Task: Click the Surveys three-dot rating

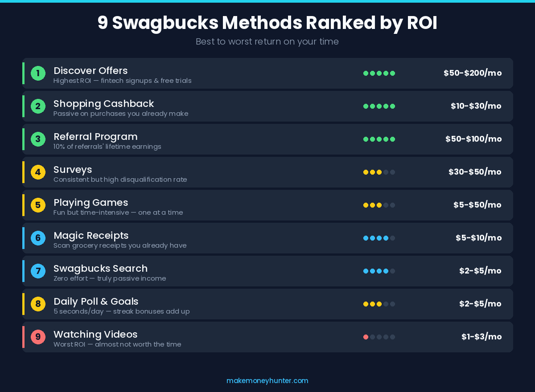Action: coord(379,172)
